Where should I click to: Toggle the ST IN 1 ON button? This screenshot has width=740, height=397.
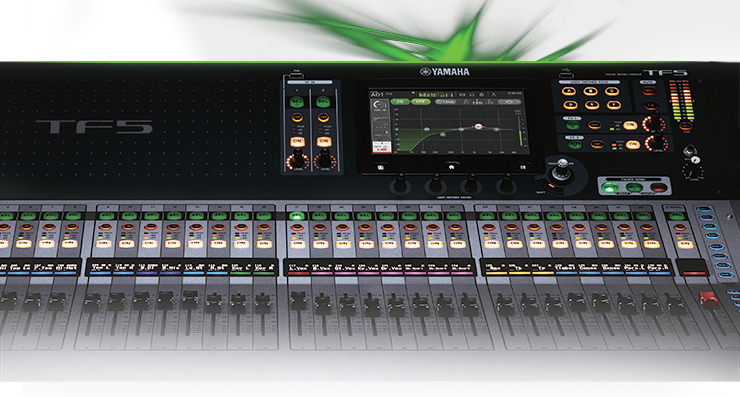coord(297,141)
